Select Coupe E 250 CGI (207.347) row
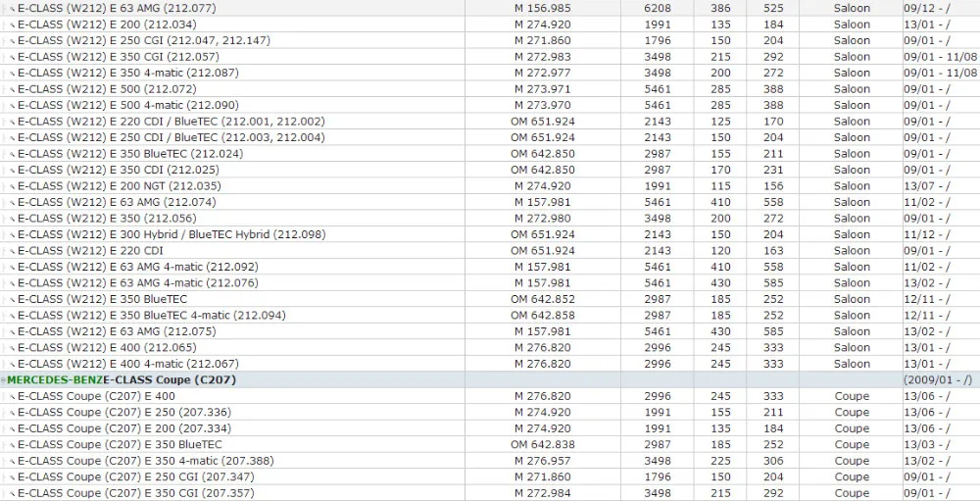Viewport: 980px width, 501px height. coord(135,477)
